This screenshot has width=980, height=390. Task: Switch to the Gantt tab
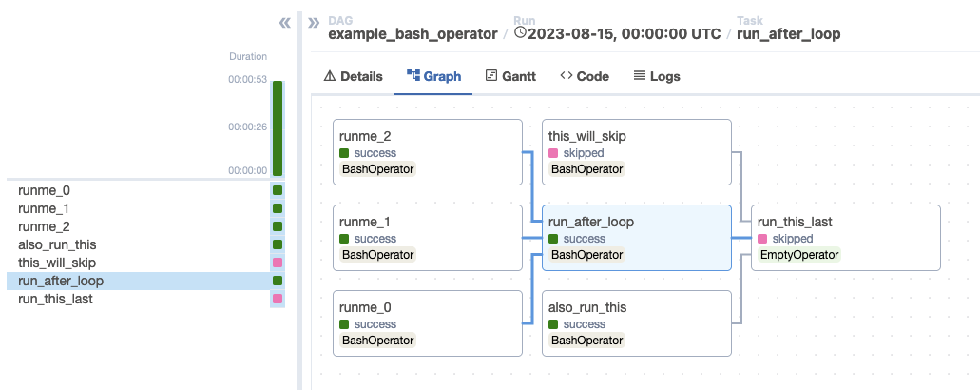510,76
